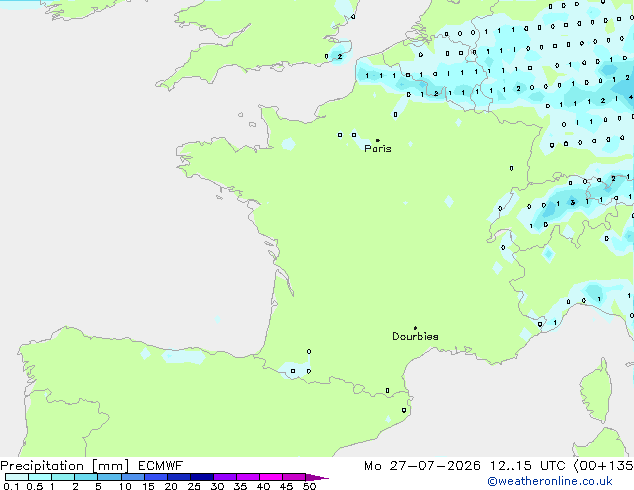This screenshot has height=490, width=634.
Task: Click legend swatch between 40 and 45
Action: [271, 477]
